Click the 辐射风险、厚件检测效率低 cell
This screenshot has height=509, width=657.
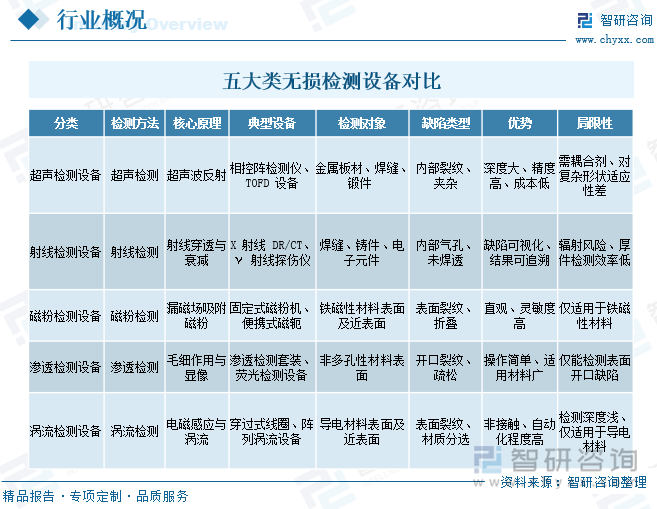click(595, 253)
